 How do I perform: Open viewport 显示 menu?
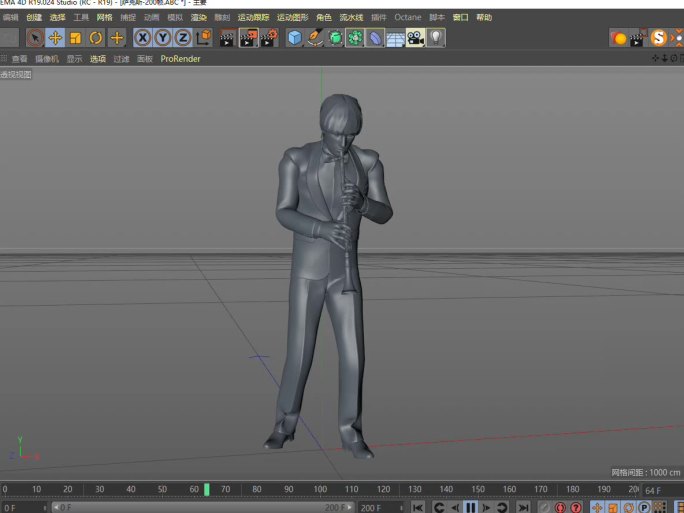point(74,59)
